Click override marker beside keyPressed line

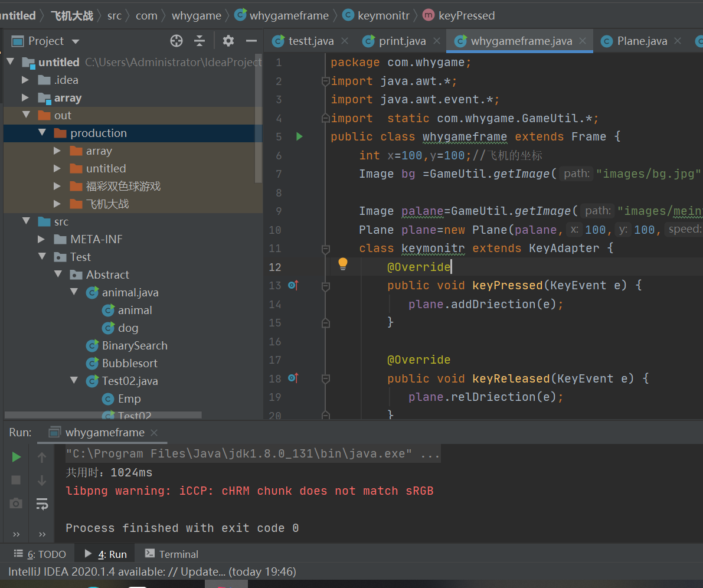tap(293, 285)
